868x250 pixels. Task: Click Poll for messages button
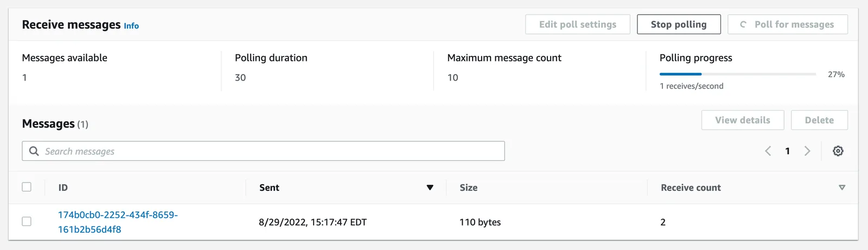tap(788, 24)
